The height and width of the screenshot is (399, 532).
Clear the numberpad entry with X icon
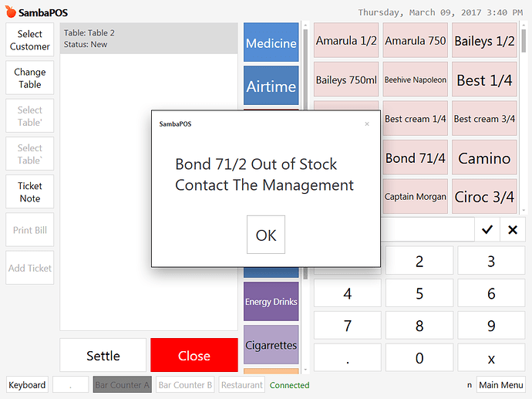point(513,229)
